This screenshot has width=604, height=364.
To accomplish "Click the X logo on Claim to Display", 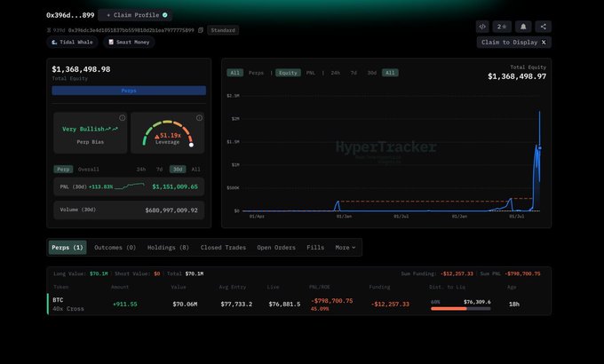I will pyautogui.click(x=544, y=43).
